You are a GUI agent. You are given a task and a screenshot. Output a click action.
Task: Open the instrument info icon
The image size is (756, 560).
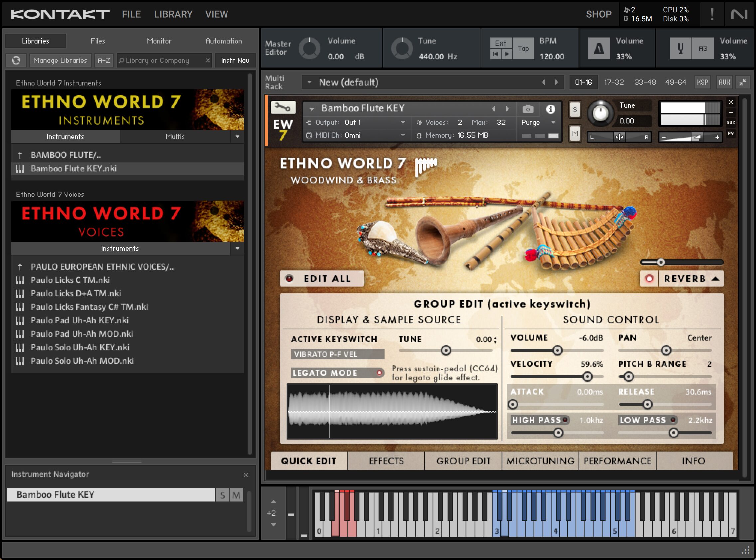[x=551, y=109]
